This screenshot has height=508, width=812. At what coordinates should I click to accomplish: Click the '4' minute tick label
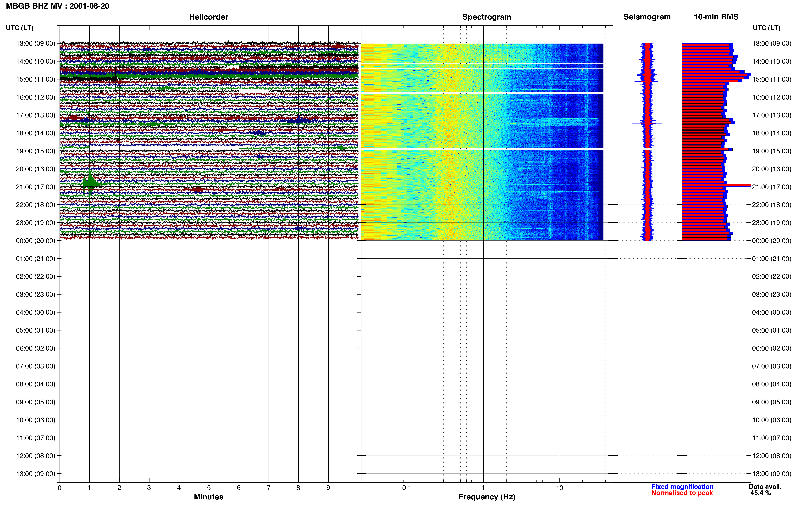pos(179,487)
